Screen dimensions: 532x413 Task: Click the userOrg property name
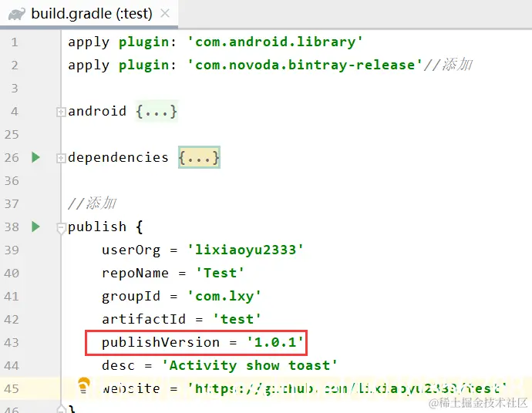[131, 250]
